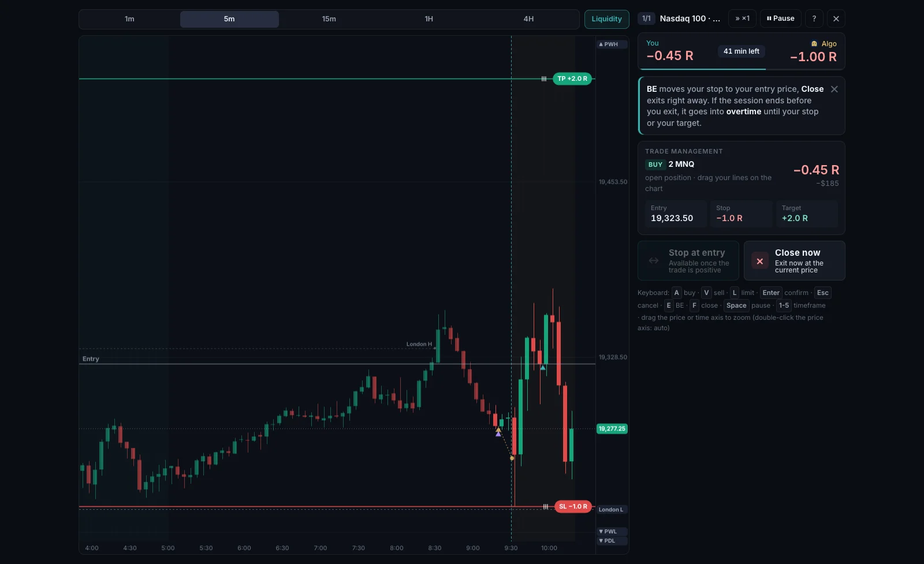The image size is (924, 564).
Task: Click the PWL level marker
Action: [x=612, y=531]
